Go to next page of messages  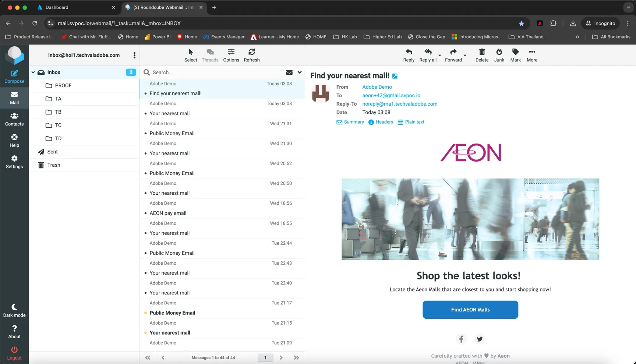(x=281, y=358)
